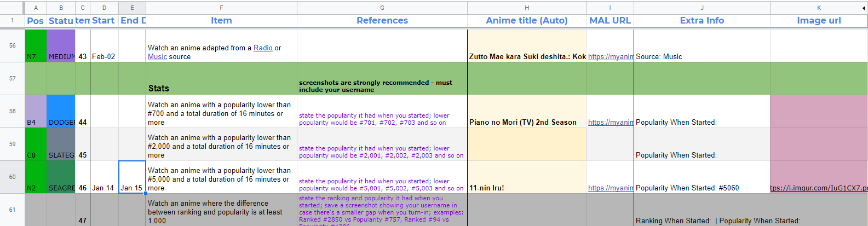This screenshot has width=868, height=226.
Task: Open the imgur image link in row 60
Action: point(819,188)
